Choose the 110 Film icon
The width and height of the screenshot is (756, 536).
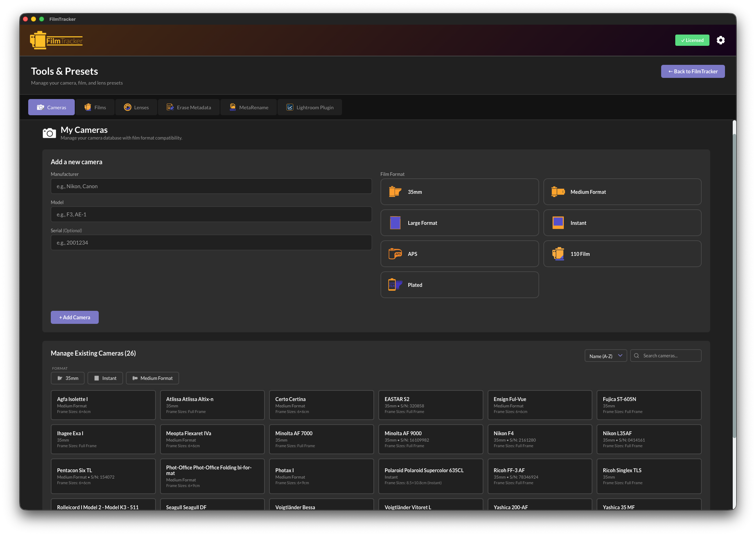pyautogui.click(x=558, y=254)
